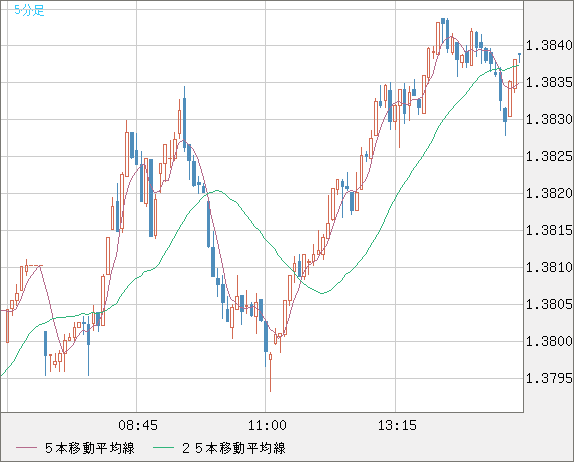Click the 1.3815 price axis label

(x=549, y=230)
